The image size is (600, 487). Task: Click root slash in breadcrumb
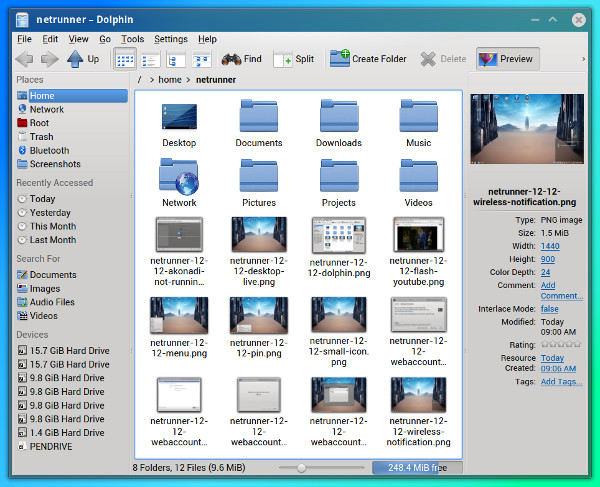pos(140,80)
